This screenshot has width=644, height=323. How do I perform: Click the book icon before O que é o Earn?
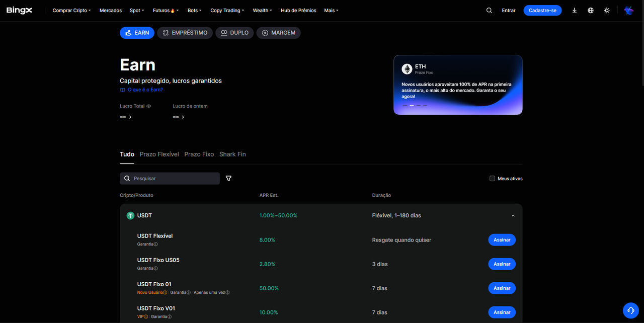122,90
